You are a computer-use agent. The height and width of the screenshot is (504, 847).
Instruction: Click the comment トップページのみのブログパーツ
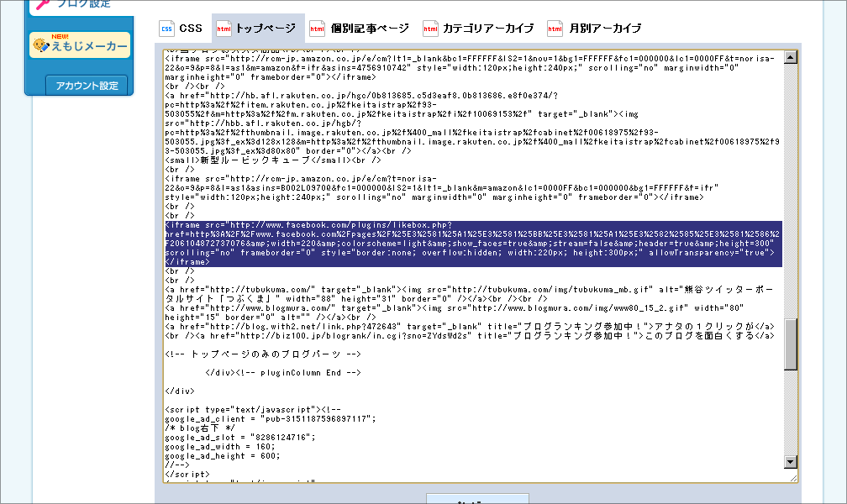coord(263,354)
